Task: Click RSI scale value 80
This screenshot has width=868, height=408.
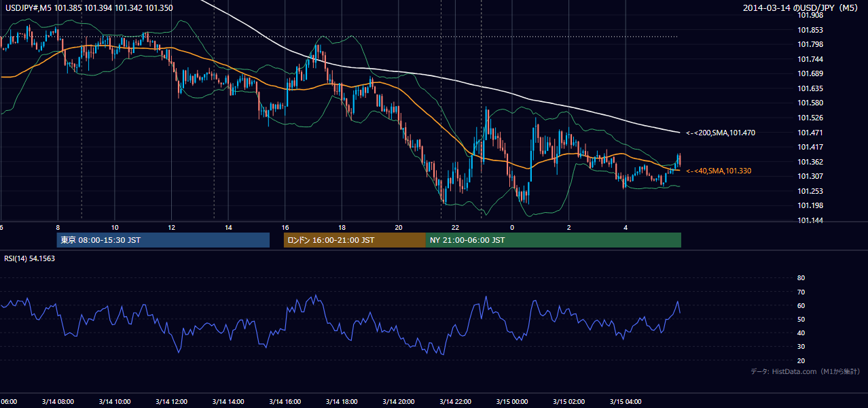Action: coord(801,278)
